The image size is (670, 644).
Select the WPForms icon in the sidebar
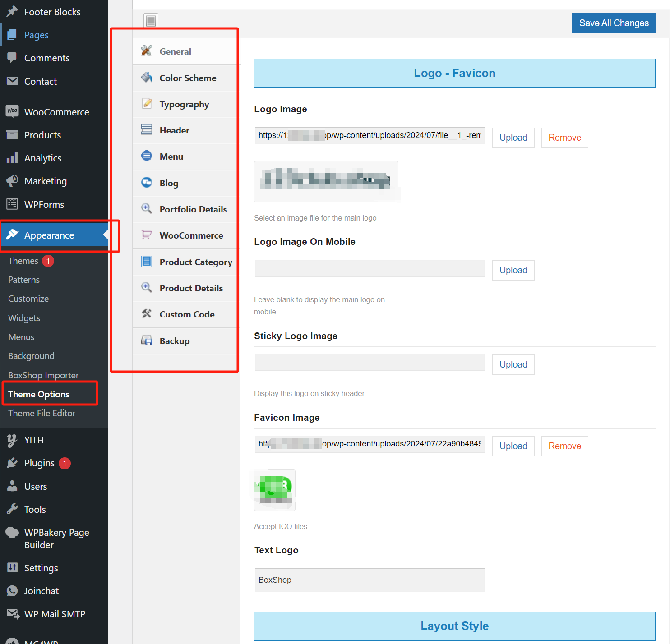point(12,204)
